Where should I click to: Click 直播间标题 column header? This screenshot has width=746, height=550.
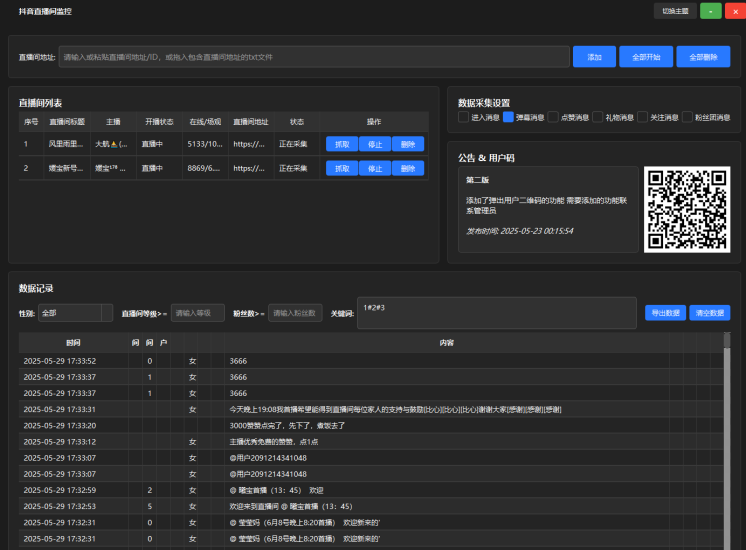[67, 122]
